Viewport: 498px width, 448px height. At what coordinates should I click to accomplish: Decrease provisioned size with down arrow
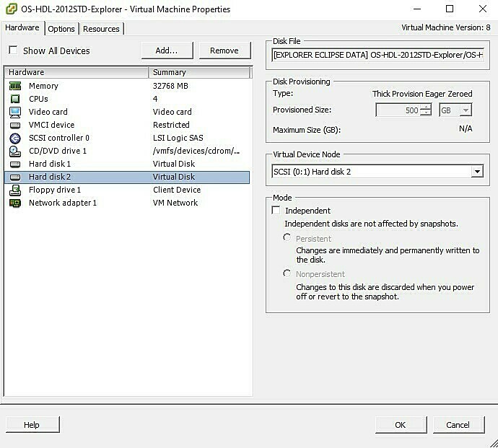coord(425,113)
